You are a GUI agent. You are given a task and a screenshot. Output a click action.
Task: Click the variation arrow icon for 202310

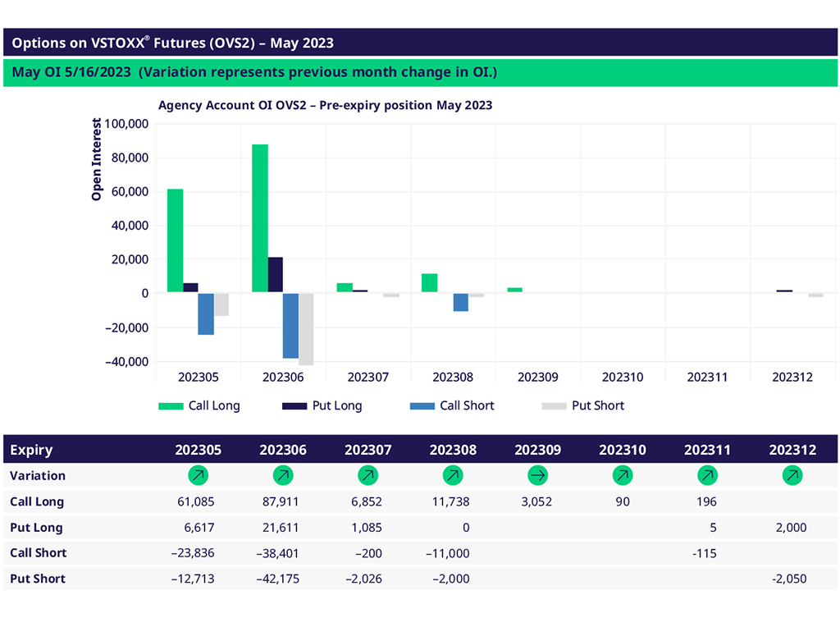[x=623, y=475]
